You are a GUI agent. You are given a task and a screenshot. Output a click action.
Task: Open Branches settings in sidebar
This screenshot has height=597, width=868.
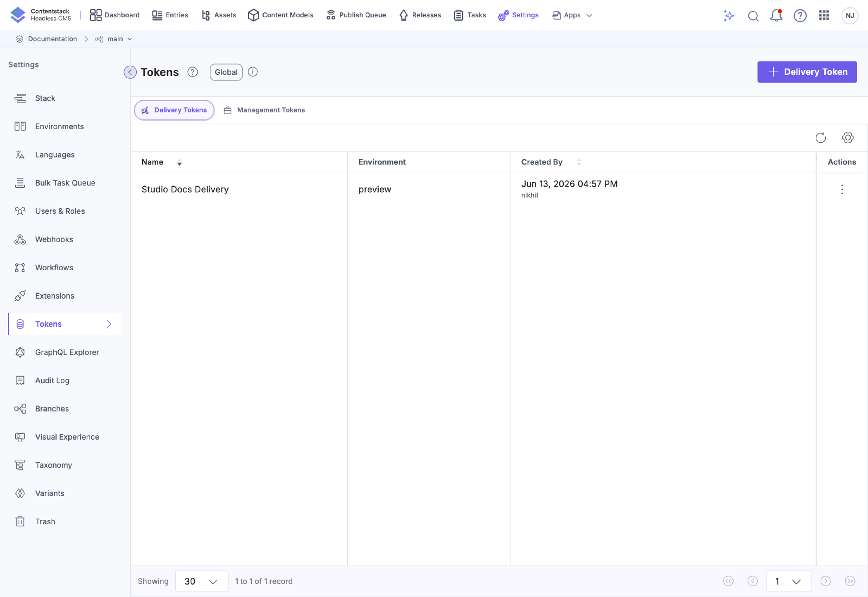tap(65, 409)
